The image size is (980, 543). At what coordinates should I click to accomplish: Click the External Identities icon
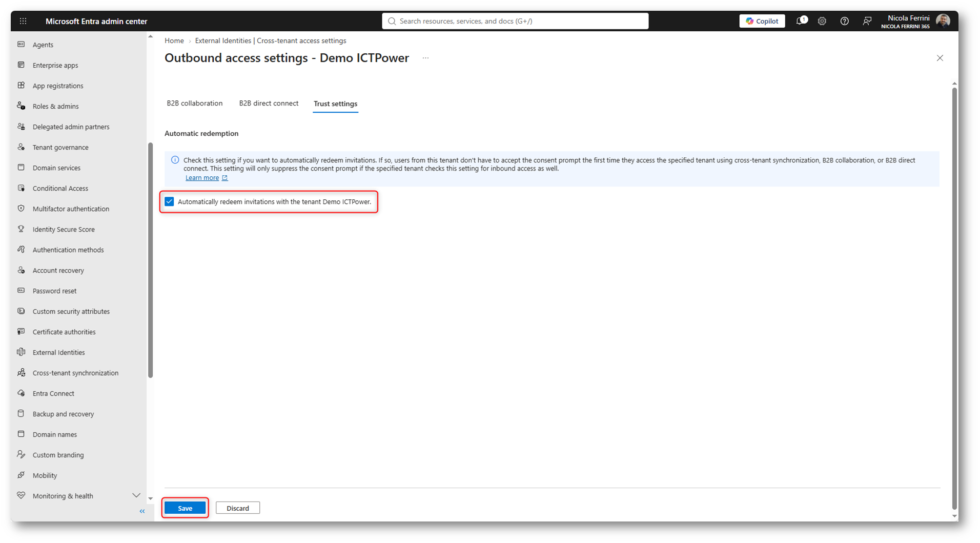pyautogui.click(x=21, y=352)
